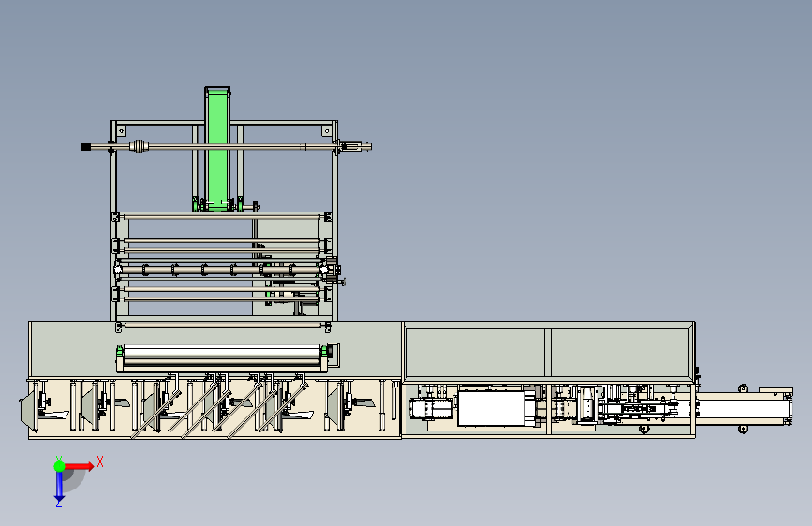Click the red X axis arrow of triad

79,466
